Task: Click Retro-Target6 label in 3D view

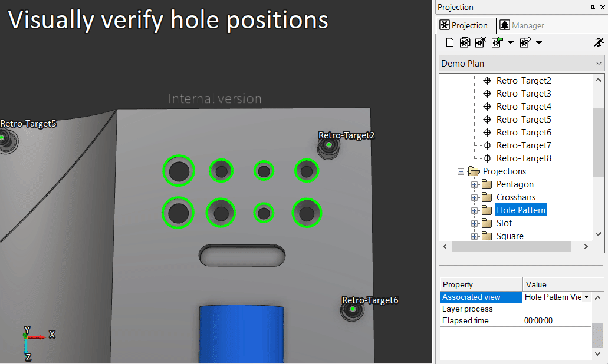Action: click(370, 300)
